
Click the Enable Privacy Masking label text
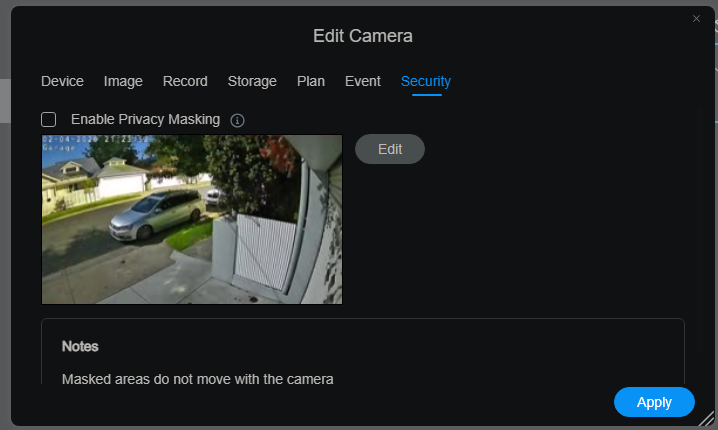tap(145, 120)
